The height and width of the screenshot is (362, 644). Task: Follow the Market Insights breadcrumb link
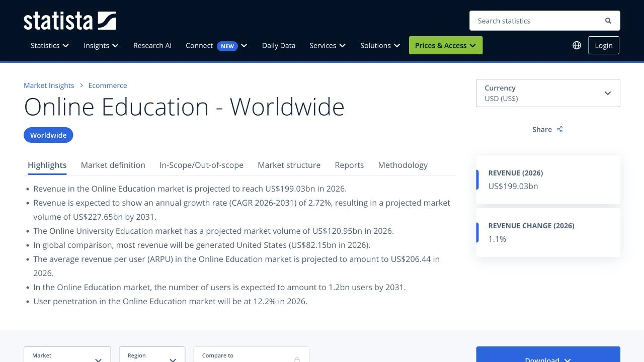pyautogui.click(x=49, y=85)
